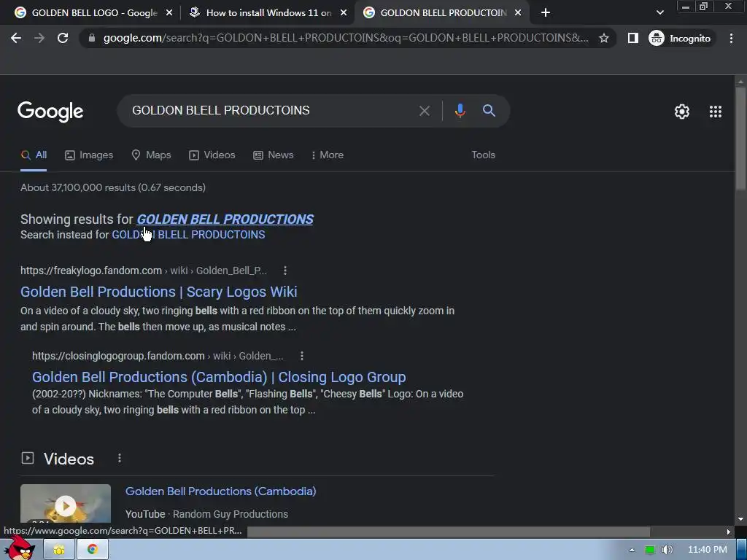Switch to Images results
This screenshot has height=560, width=747.
89,155
